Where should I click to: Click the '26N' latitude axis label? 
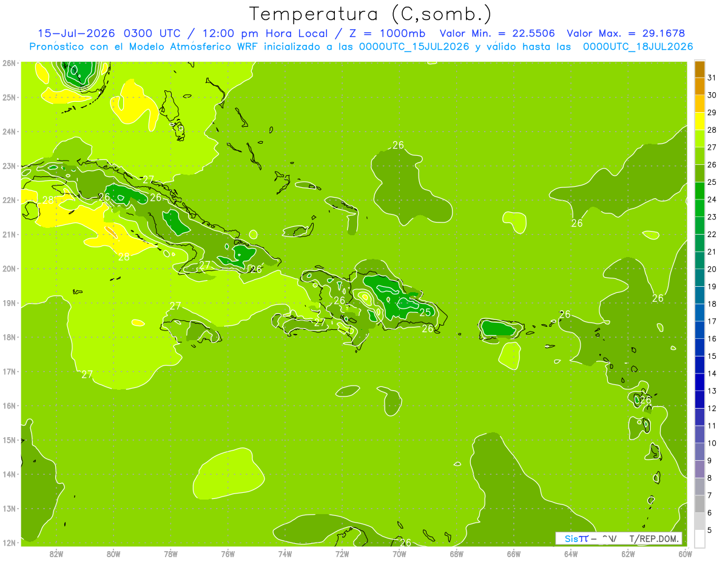tap(9, 63)
